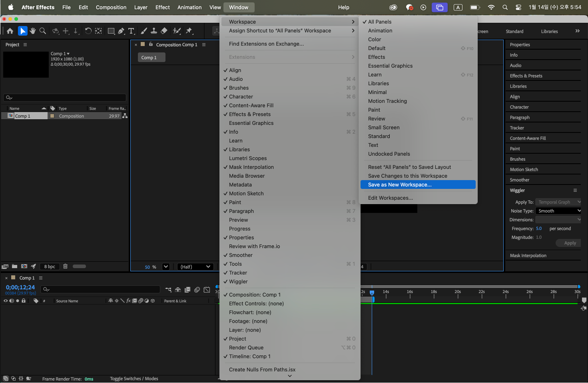Click the work area end handle at 30s

(x=579, y=287)
